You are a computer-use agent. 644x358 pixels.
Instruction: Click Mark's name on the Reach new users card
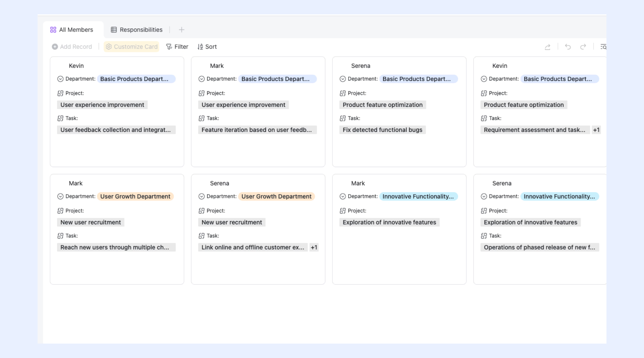(76, 183)
